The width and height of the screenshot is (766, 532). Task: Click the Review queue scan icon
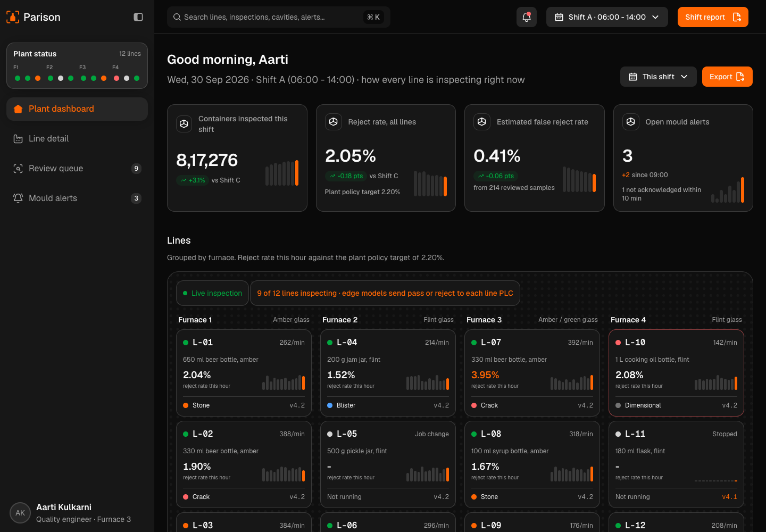[x=18, y=169]
